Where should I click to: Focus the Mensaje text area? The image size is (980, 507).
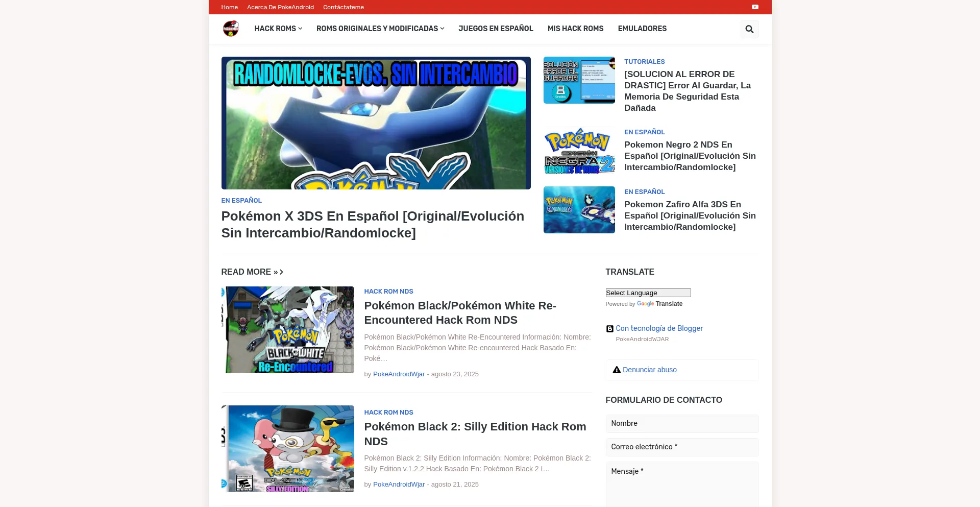coord(682,484)
